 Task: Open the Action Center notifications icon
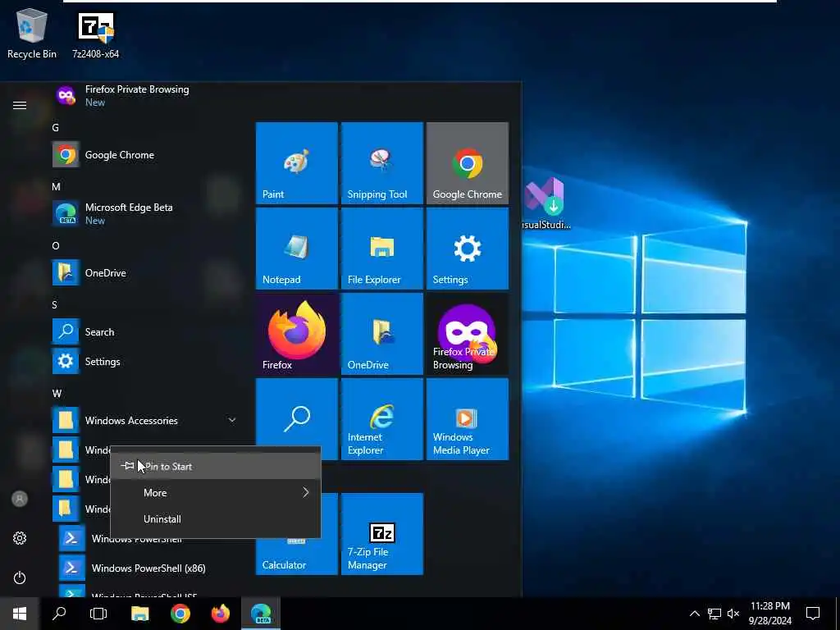point(813,614)
